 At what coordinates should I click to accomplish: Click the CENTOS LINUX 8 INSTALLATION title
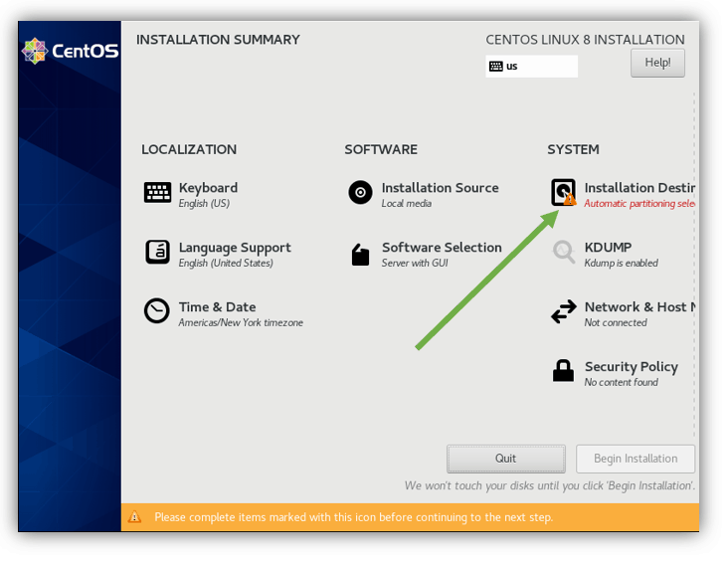585,40
